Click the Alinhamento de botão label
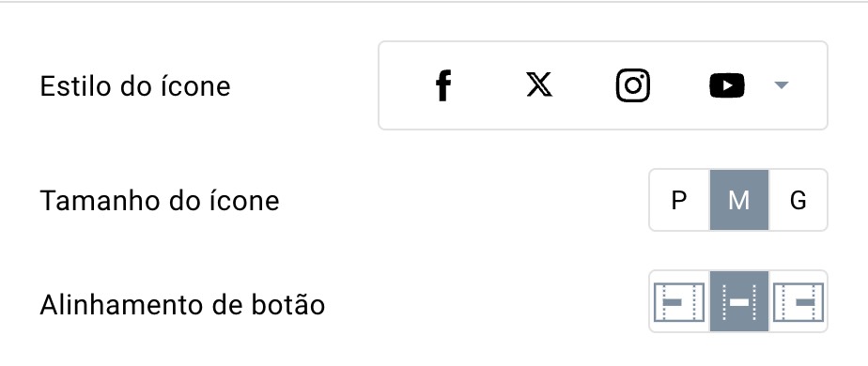The image size is (868, 366). pos(182,305)
